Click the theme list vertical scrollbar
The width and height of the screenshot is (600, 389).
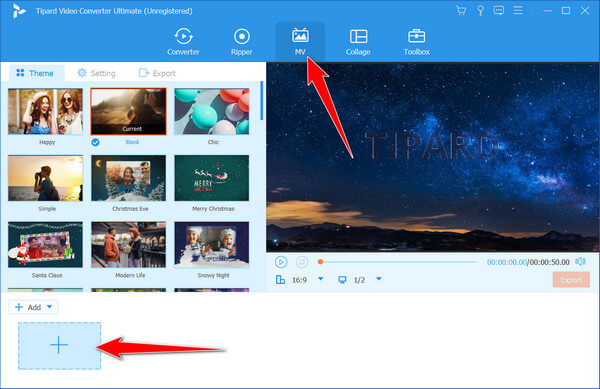click(x=261, y=101)
